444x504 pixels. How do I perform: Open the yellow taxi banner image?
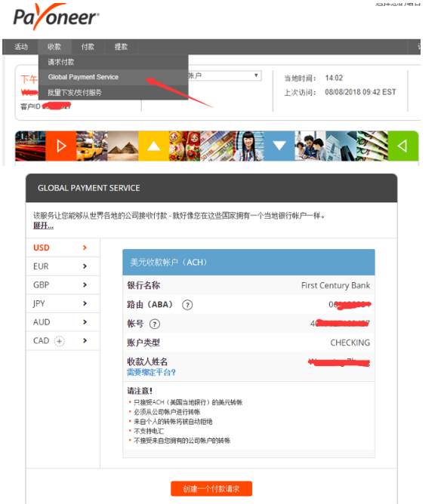coord(92,146)
